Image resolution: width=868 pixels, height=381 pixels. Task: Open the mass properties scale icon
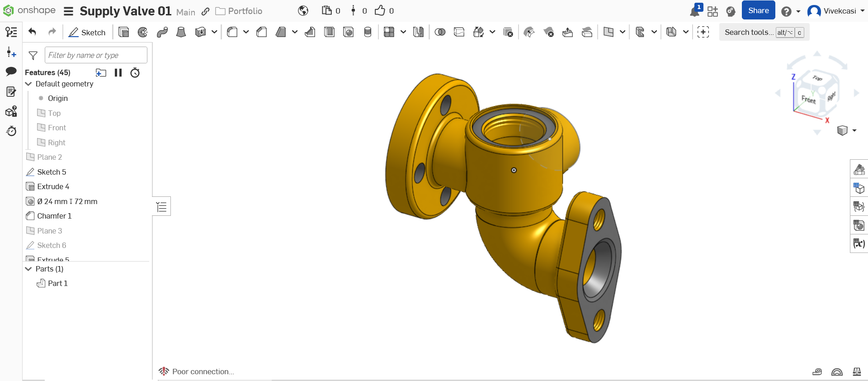click(x=857, y=371)
